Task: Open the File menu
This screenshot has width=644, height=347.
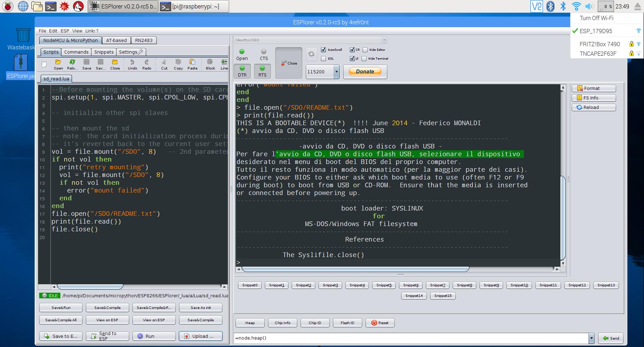Action: point(42,31)
